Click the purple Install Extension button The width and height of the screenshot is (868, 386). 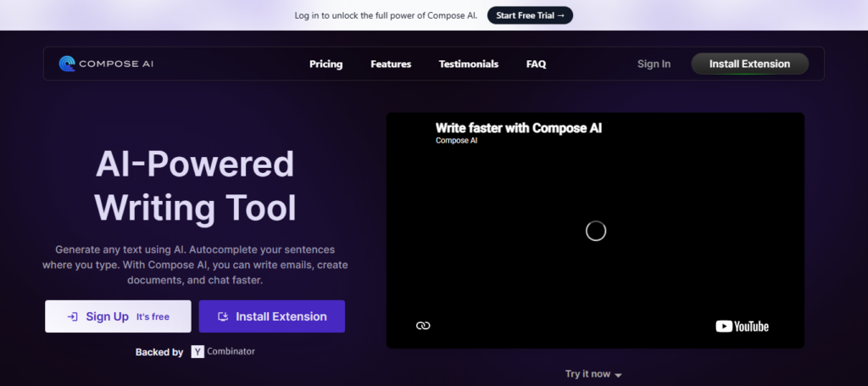point(272,316)
